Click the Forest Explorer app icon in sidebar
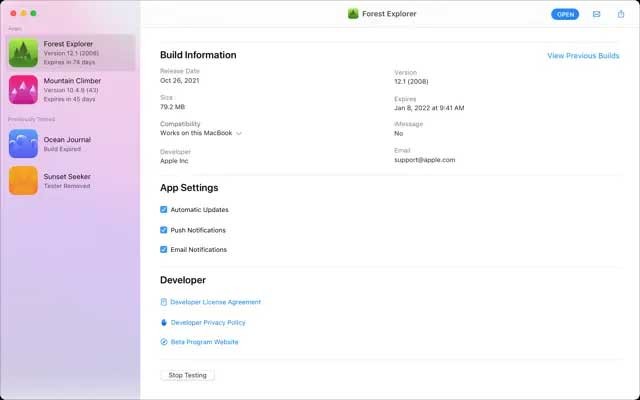 click(23, 53)
